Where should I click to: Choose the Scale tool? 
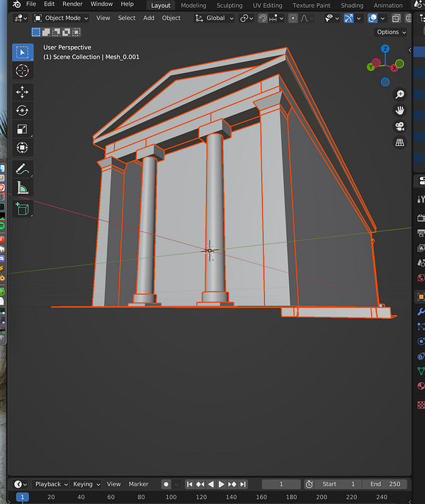coord(22,129)
